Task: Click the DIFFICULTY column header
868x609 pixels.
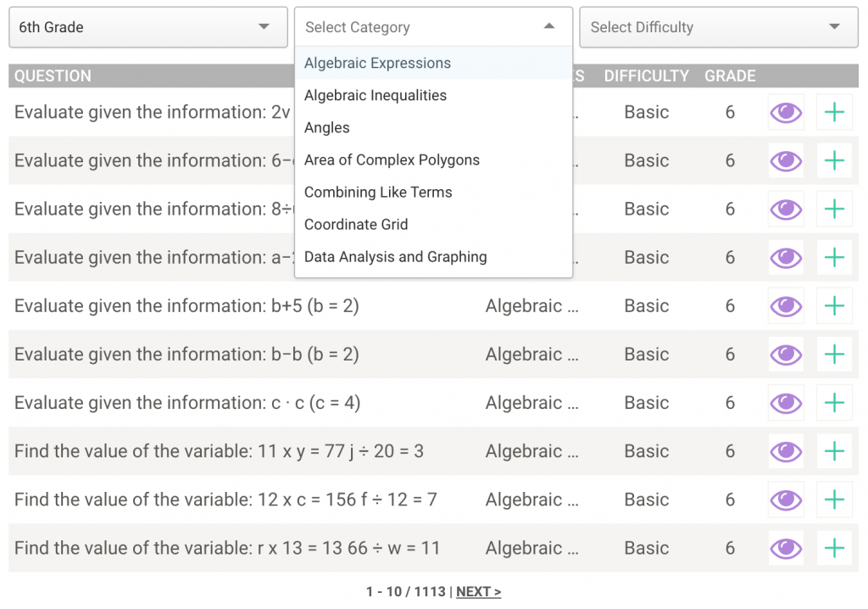Action: point(646,75)
